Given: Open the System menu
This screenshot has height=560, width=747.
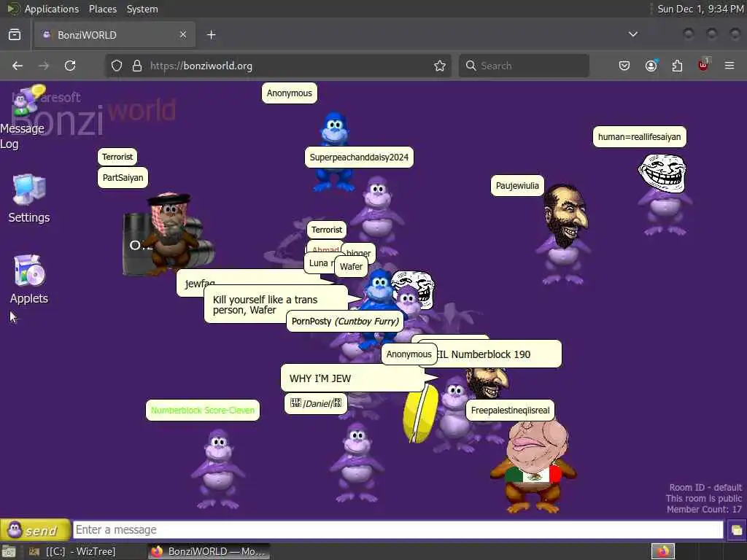Looking at the screenshot, I should pyautogui.click(x=142, y=9).
